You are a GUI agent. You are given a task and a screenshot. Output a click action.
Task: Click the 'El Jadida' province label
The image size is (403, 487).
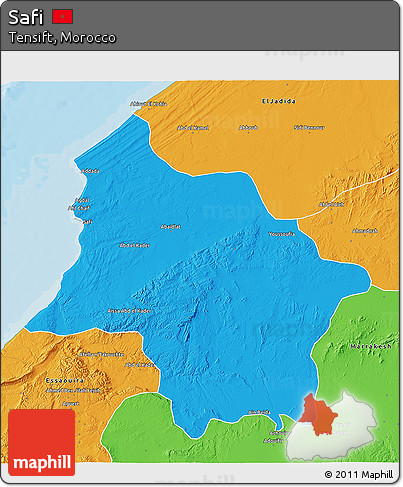(x=279, y=101)
